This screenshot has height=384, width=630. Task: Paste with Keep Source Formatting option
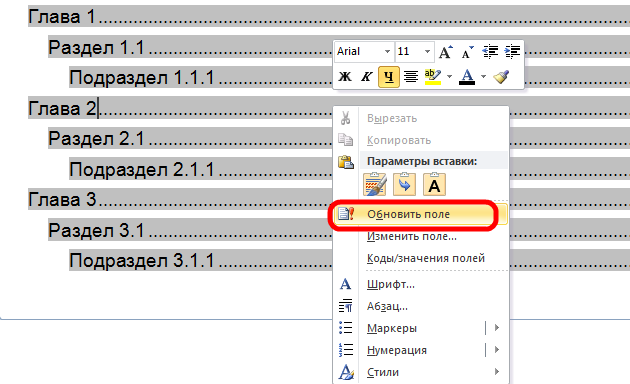coord(374,184)
